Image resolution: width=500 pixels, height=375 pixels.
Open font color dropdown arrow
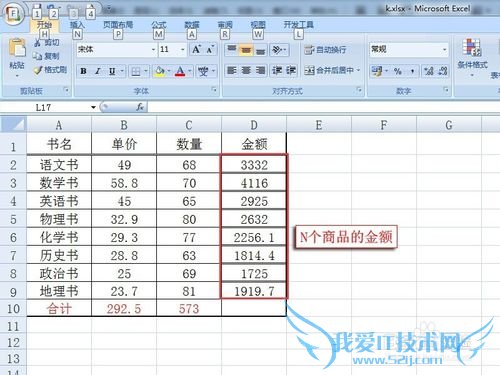click(190, 71)
